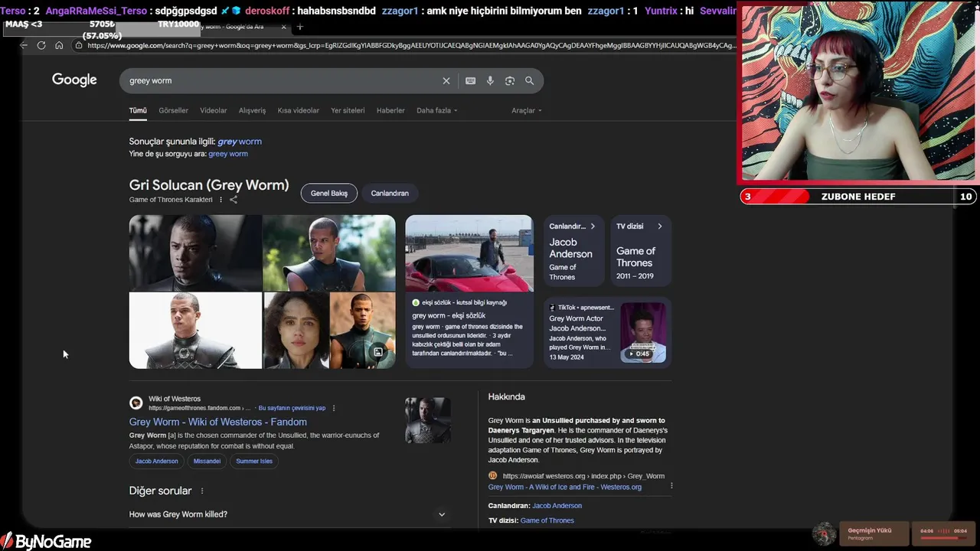The width and height of the screenshot is (980, 551).
Task: Click the site info icon in address bar
Action: point(78,45)
